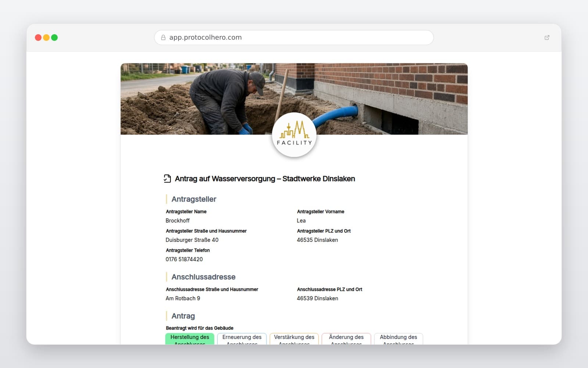588x368 pixels.
Task: Select Abbindung des Anschlusses option
Action: 398,339
